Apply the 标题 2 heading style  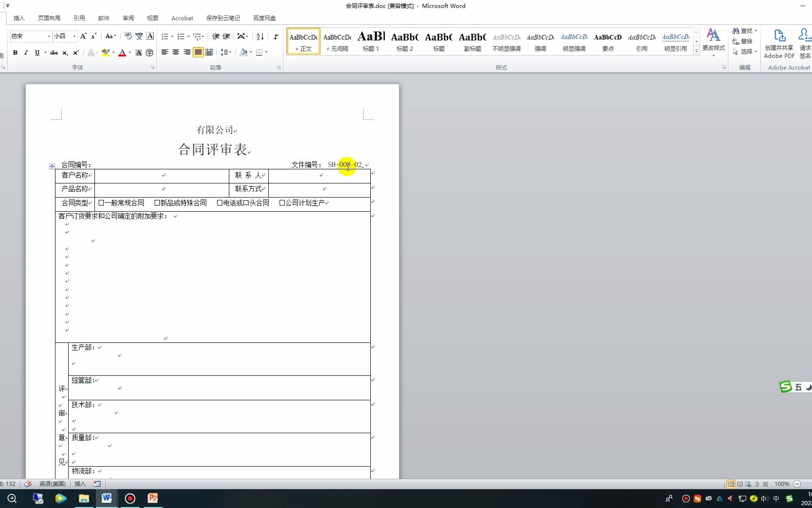tap(405, 41)
